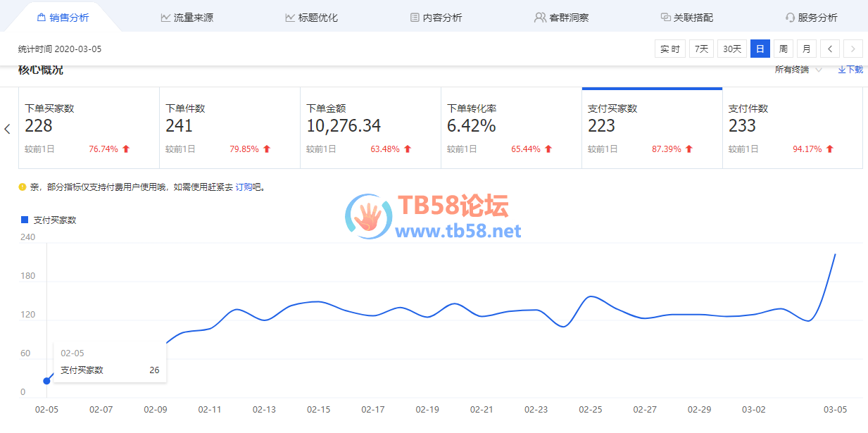Click the 服务分析 headset icon

pos(790,18)
